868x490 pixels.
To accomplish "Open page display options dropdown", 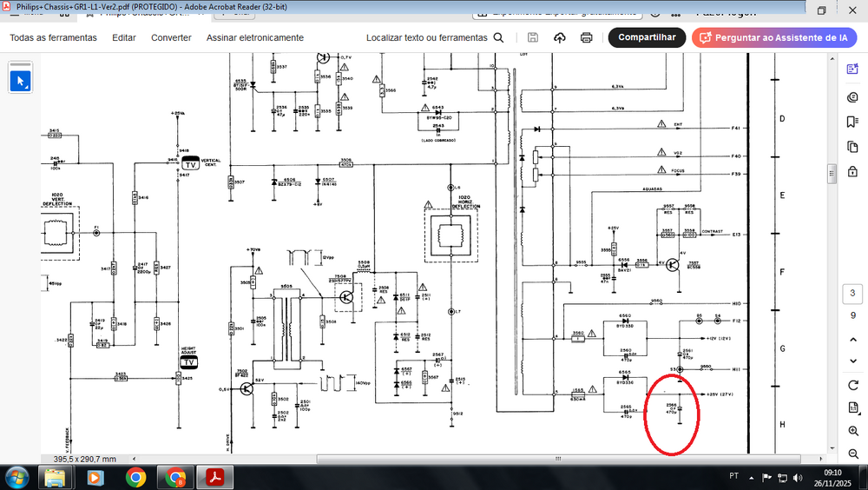I will (853, 408).
